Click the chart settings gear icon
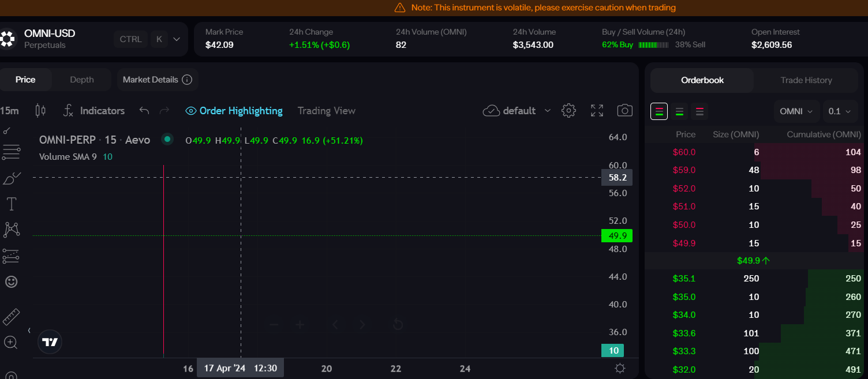 click(x=568, y=111)
